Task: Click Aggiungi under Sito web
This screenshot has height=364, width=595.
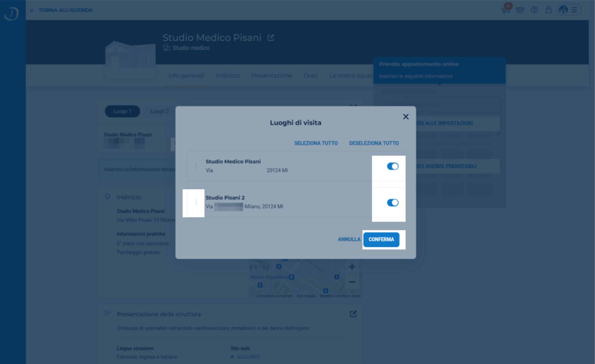Action: pos(245,357)
